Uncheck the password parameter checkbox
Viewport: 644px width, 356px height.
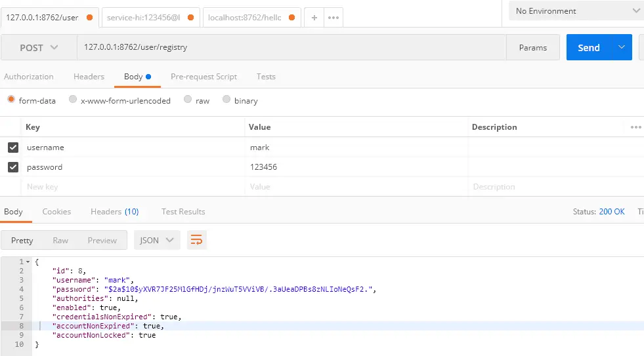(13, 167)
